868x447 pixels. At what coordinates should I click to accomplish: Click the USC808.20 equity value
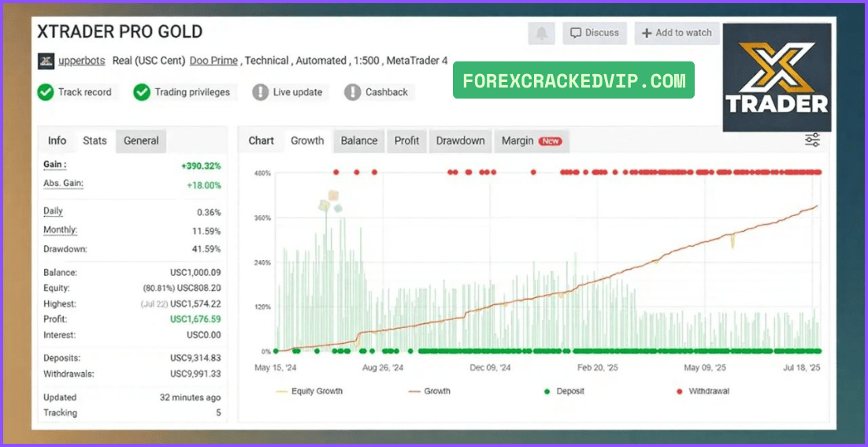tap(200, 288)
